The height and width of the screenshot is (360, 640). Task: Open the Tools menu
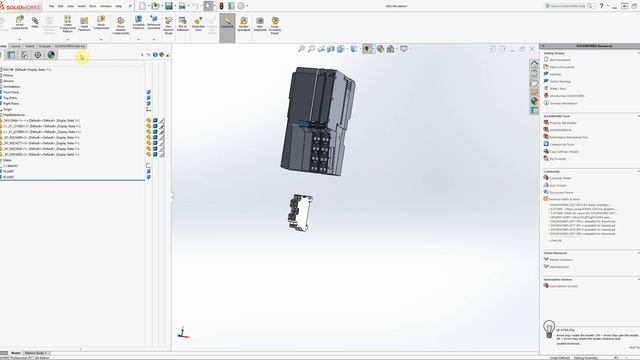point(93,6)
